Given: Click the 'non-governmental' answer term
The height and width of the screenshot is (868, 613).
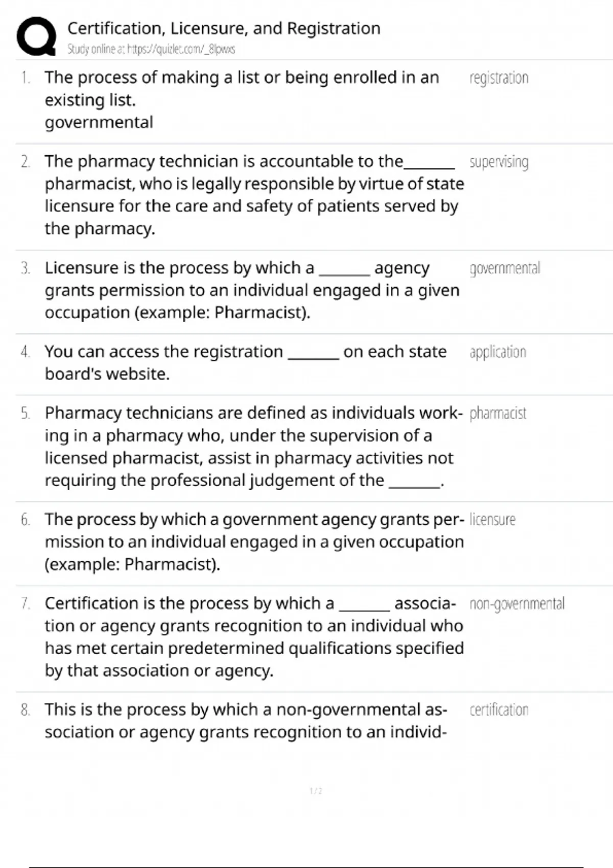Looking at the screenshot, I should pos(516,604).
